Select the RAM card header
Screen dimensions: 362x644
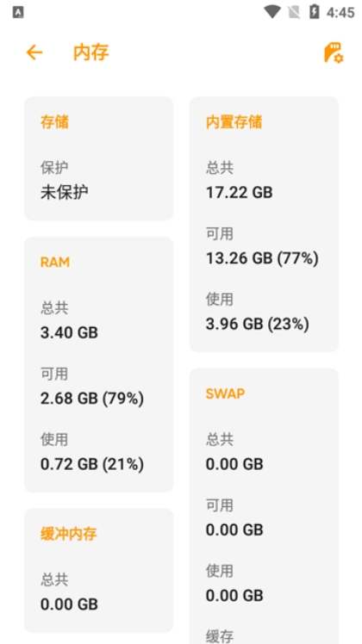tap(55, 263)
